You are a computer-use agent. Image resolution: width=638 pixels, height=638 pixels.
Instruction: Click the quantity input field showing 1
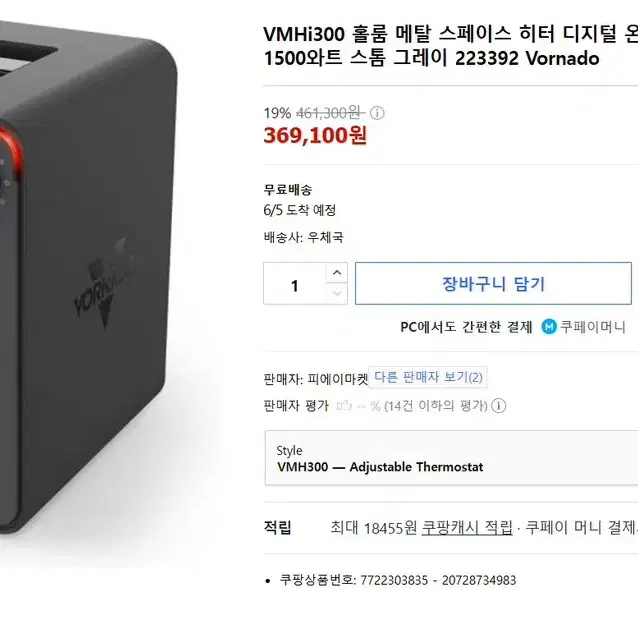tap(295, 284)
